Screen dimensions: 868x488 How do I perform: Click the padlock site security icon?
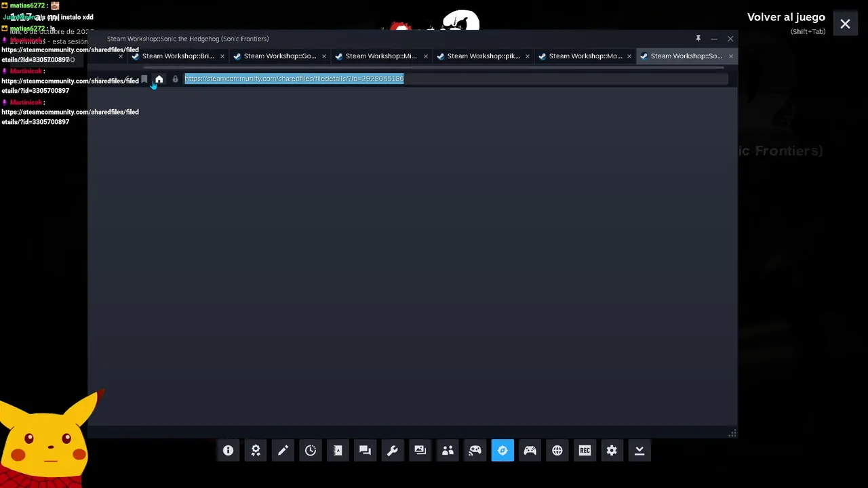tap(175, 79)
